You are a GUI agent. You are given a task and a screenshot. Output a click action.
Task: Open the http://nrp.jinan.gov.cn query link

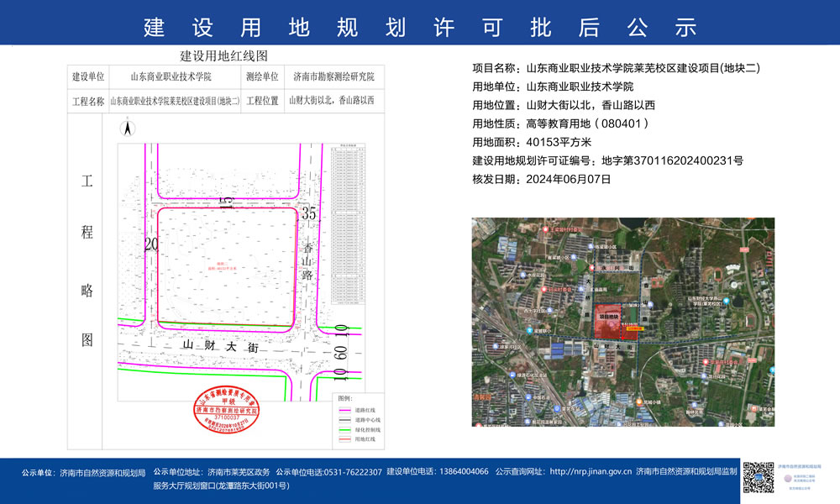pyautogui.click(x=591, y=471)
